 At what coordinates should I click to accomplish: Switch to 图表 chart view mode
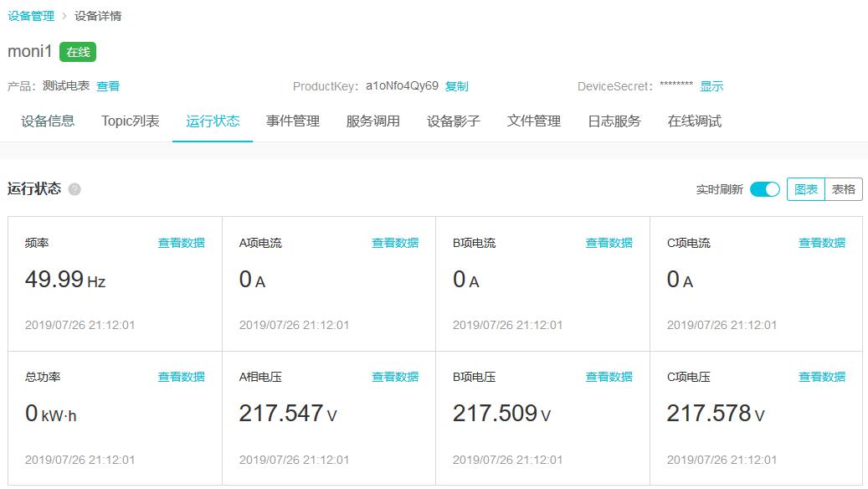point(807,189)
